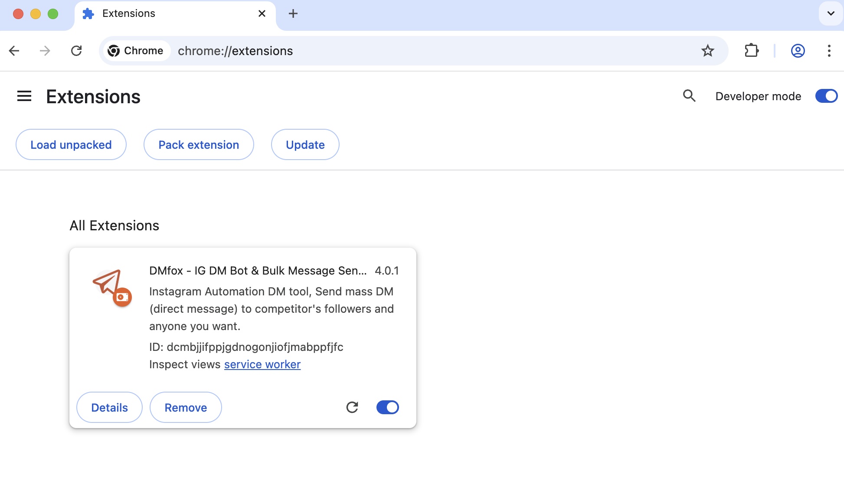Click Load unpacked button
844x504 pixels.
[71, 144]
